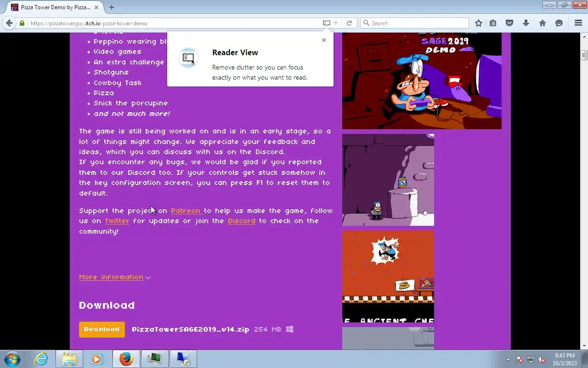The image size is (588, 368).
Task: Open the Firefox hamburger menu
Action: click(578, 23)
